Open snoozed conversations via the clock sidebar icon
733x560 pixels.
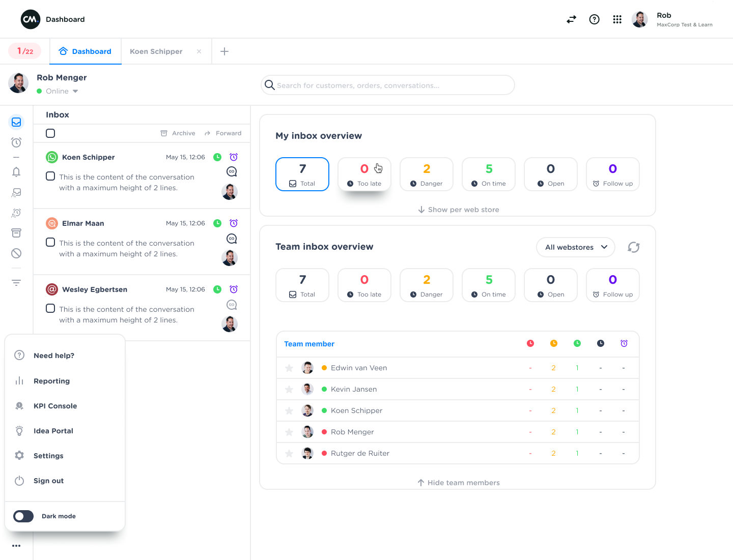16,142
